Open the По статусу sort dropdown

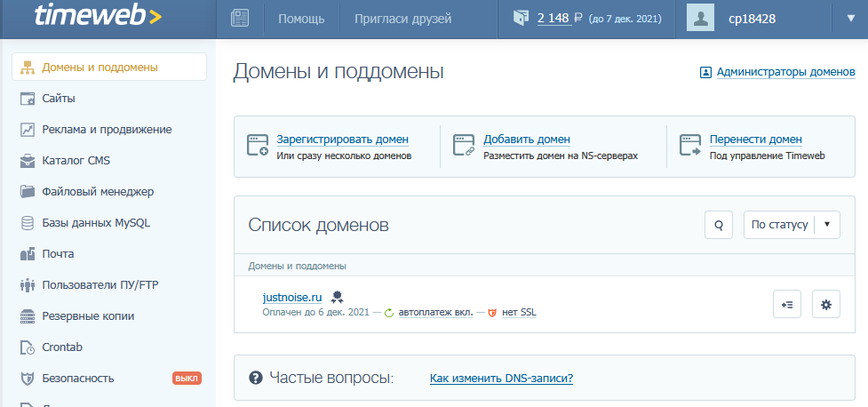click(792, 225)
